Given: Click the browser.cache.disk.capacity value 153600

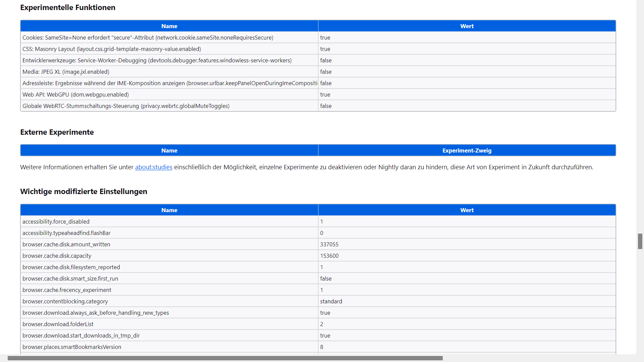Looking at the screenshot, I should (x=329, y=256).
